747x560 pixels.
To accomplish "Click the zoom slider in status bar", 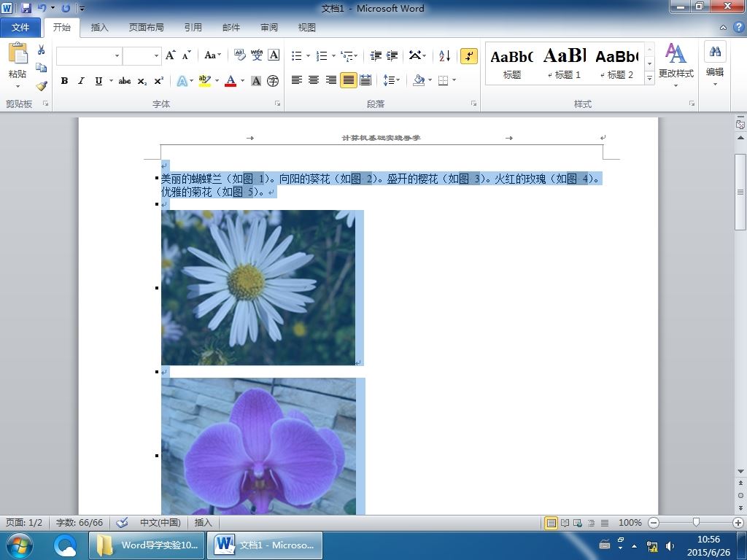I will [696, 523].
